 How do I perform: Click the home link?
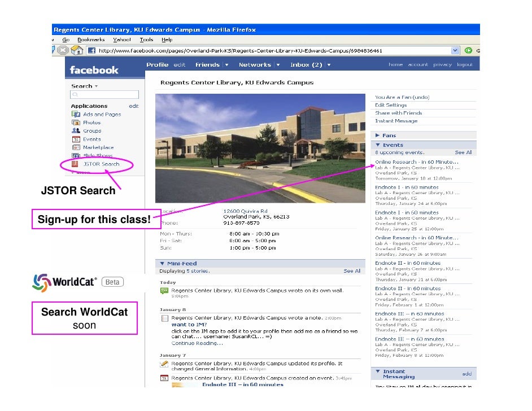tap(395, 64)
